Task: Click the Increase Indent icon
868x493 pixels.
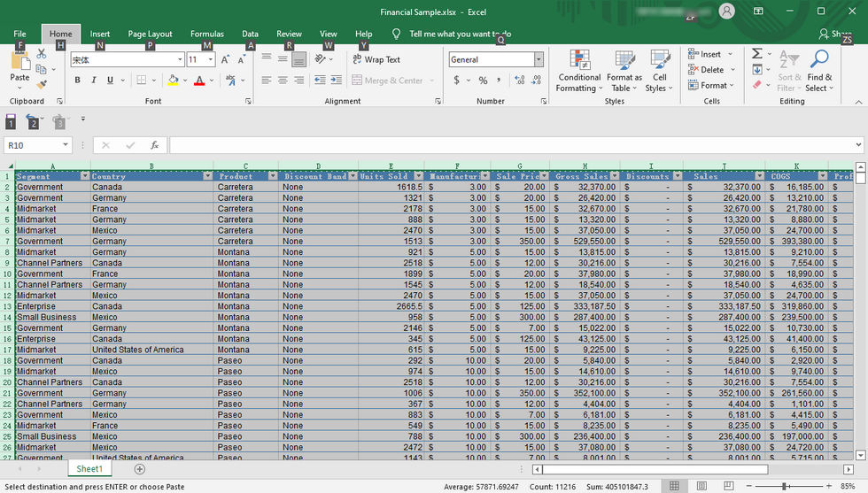Action: [337, 81]
